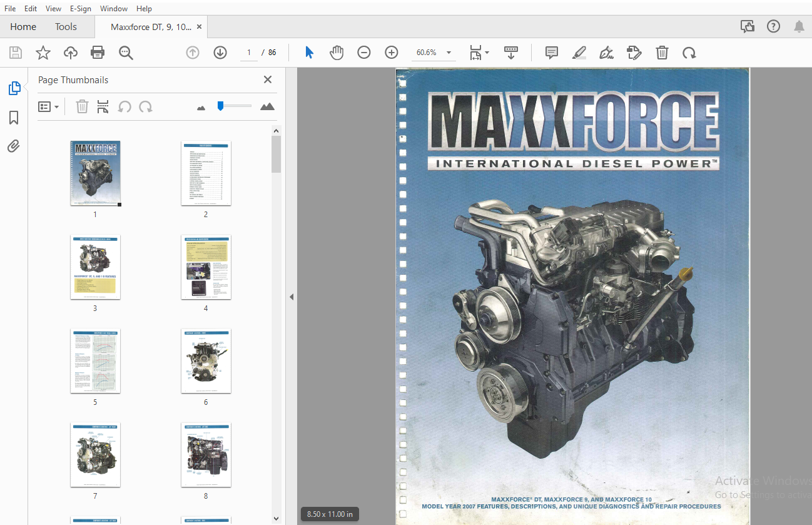Click the print pages icon in thumbnails panel
812x525 pixels.
pos(103,107)
